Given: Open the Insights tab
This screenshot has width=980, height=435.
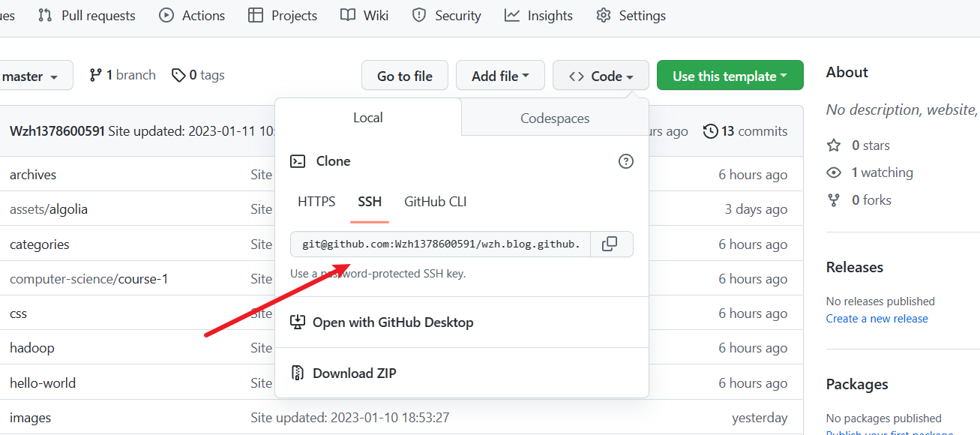Looking at the screenshot, I should [538, 15].
